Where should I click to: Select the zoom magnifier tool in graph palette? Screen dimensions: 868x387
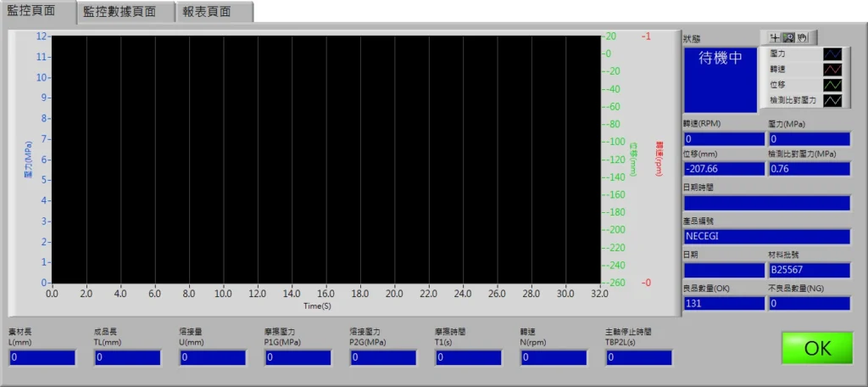787,37
